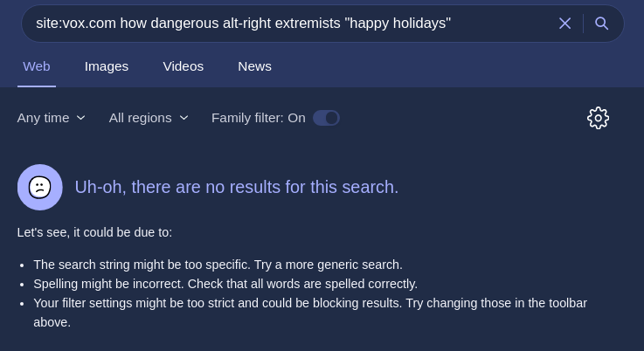Click the chevron beside All regions
Viewport: 644px width, 351px height.
click(184, 118)
